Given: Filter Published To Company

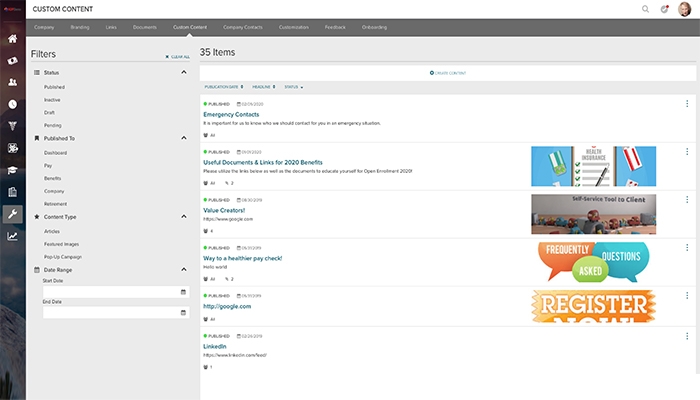Looking at the screenshot, I should point(54,191).
